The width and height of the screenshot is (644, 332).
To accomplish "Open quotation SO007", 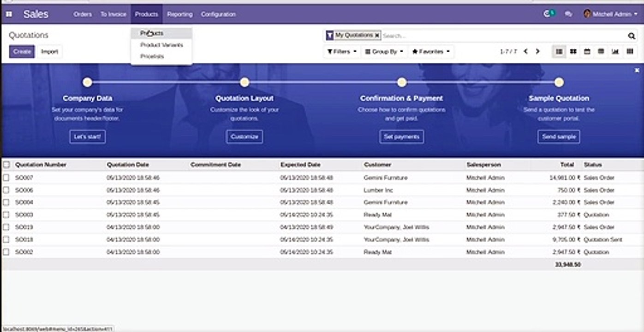I will point(24,178).
